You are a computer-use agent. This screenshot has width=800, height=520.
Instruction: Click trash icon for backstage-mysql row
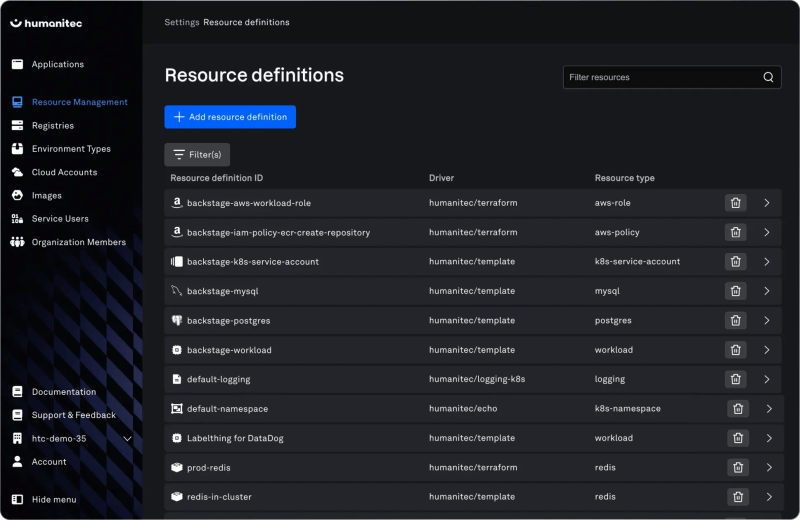[x=735, y=291]
